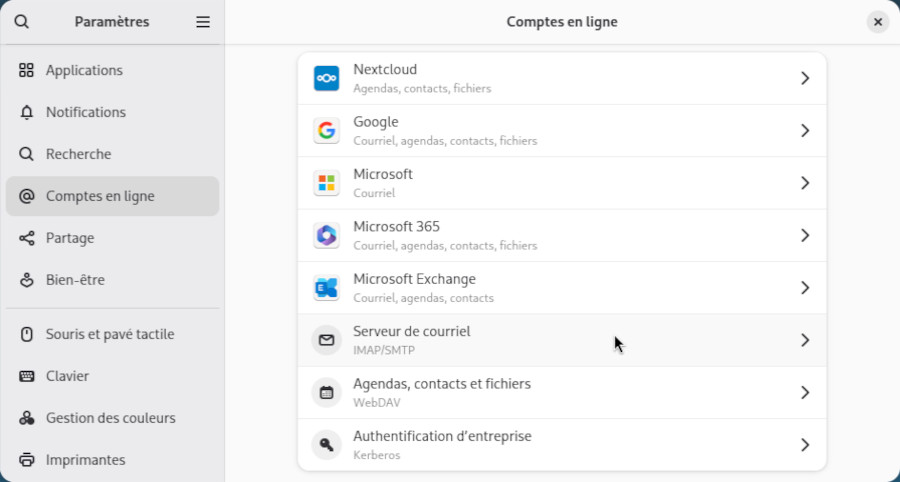Click the Nextcloud logo icon
This screenshot has width=900, height=482.
pyautogui.click(x=327, y=78)
